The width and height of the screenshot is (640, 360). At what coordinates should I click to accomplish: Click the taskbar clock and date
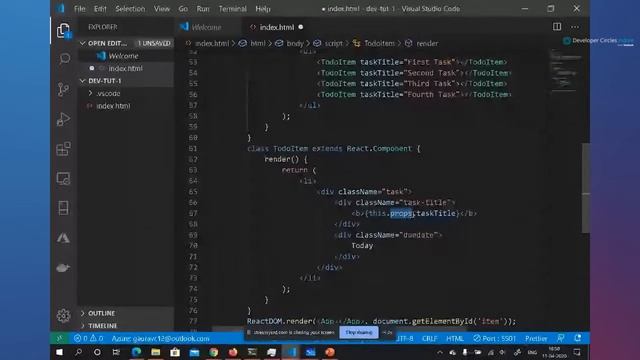coord(554,352)
